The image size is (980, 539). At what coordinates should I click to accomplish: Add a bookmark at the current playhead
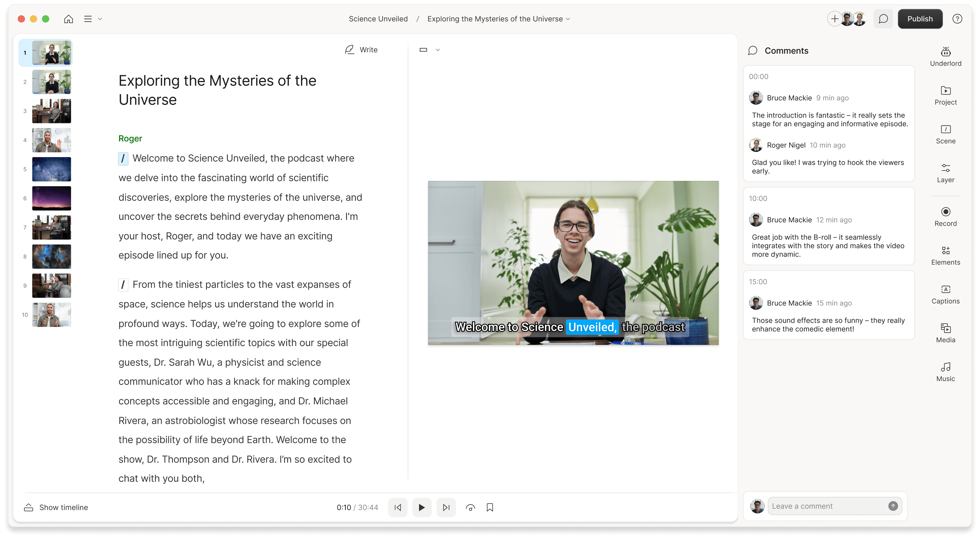[490, 507]
